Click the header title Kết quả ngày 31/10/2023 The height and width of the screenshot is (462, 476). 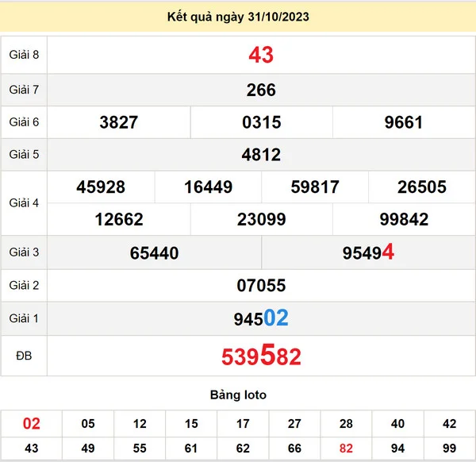click(238, 17)
